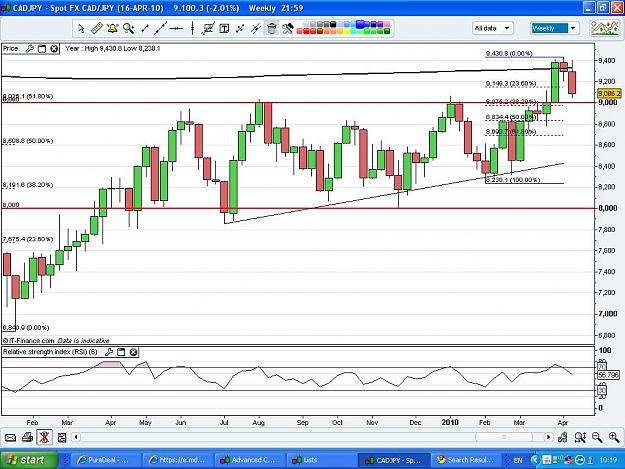Select the horizontal line tool

click(176, 28)
